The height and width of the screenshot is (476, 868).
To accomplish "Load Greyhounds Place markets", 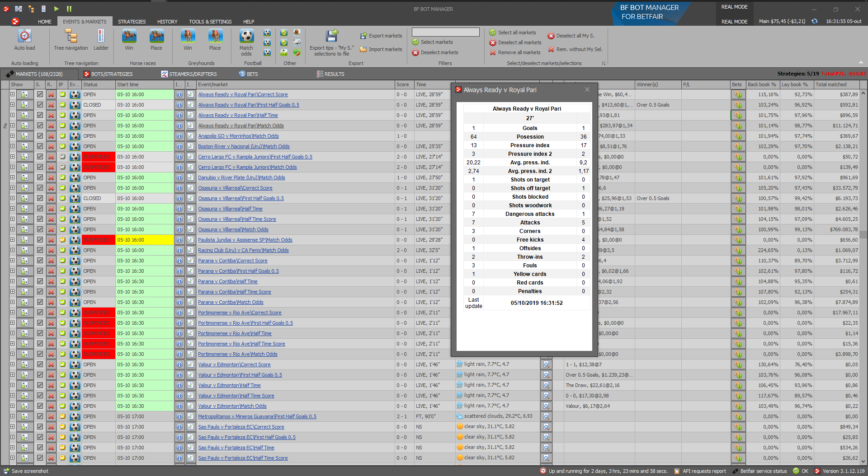I will (215, 36).
